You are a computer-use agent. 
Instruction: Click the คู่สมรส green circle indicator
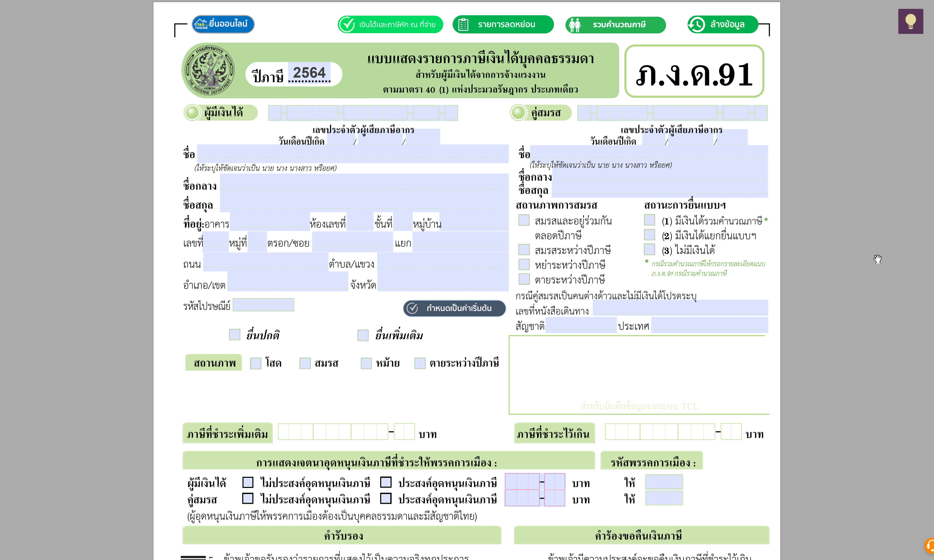518,113
